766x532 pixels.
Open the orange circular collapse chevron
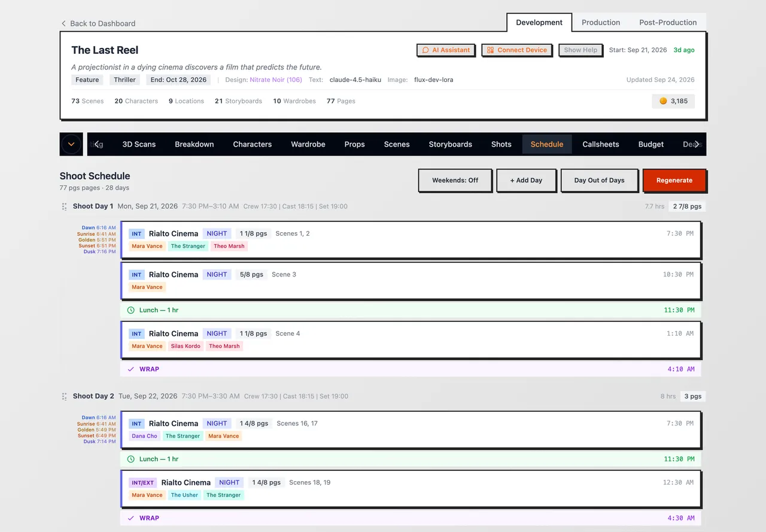[x=71, y=144]
